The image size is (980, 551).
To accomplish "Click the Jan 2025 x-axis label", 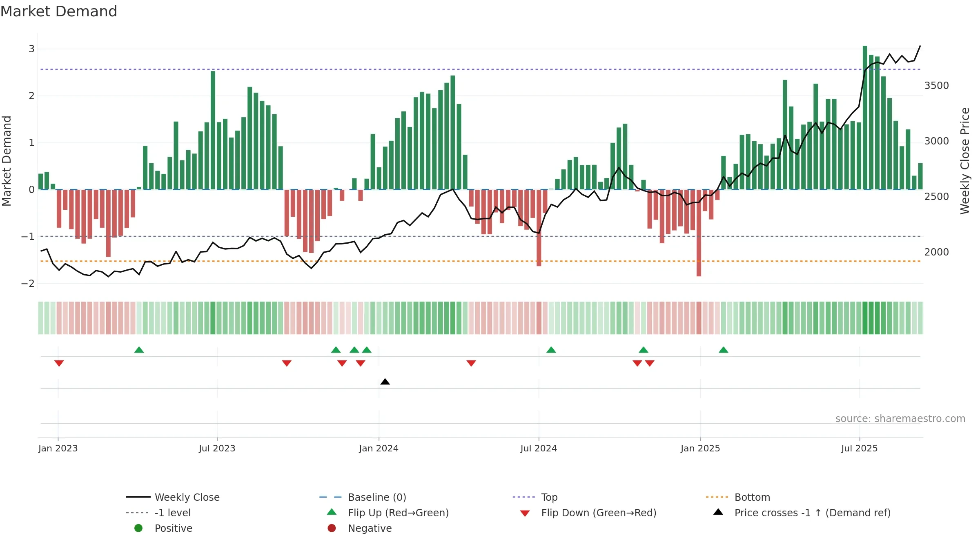I will coord(700,448).
